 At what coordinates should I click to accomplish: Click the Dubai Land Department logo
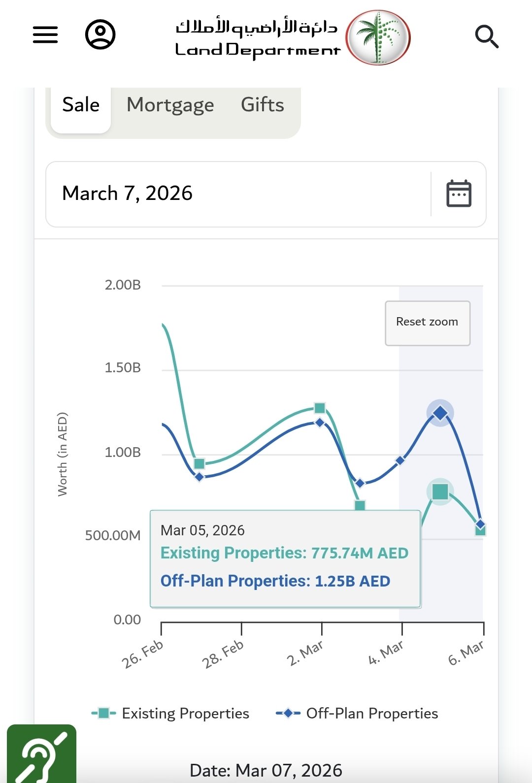coord(293,37)
